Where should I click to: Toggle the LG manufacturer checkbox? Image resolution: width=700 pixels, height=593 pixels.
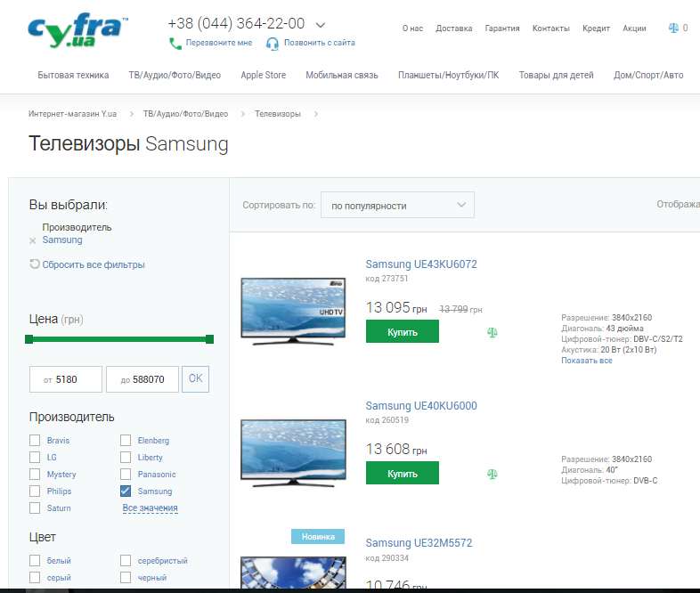pos(35,458)
